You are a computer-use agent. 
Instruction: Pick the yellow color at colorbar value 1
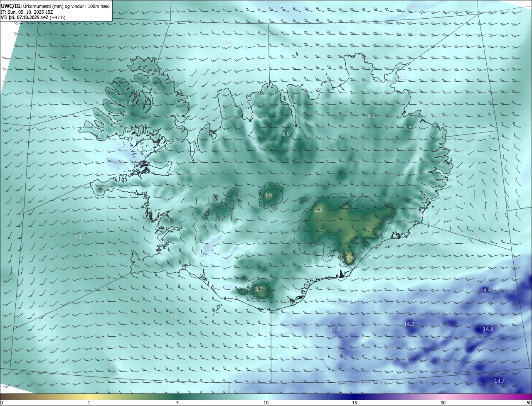(89, 396)
